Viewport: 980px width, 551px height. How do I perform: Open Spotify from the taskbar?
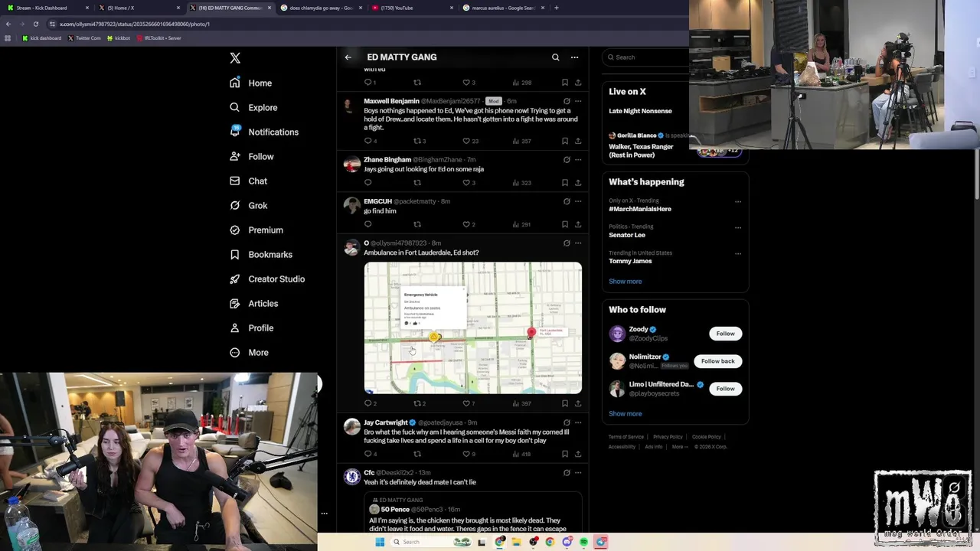[x=583, y=542]
